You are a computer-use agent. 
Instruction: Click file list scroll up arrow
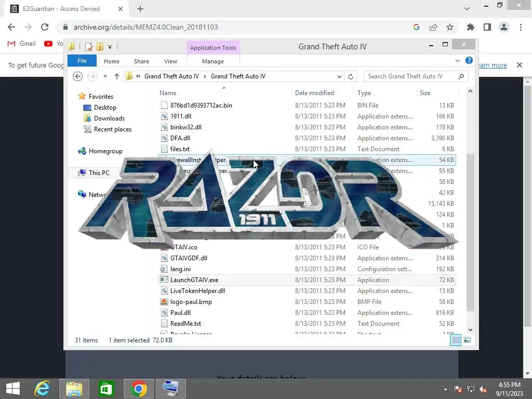coord(470,91)
